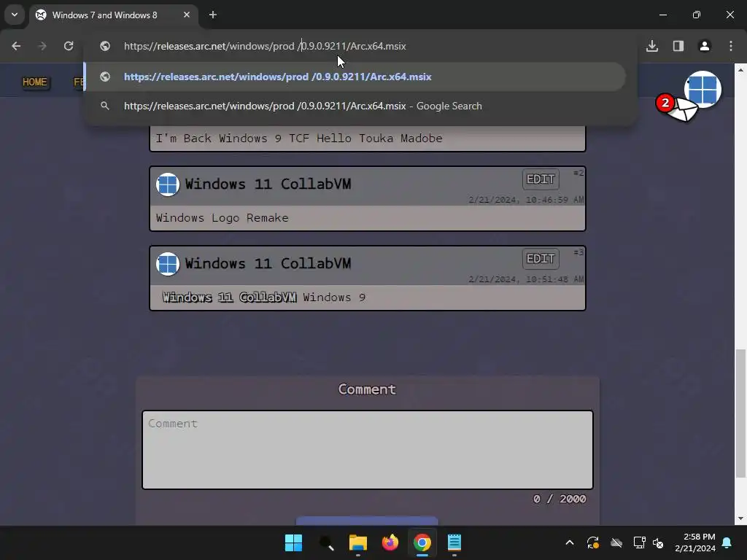Select the releases.arc.net URL suggestion
The image size is (747, 560).
coord(355,77)
